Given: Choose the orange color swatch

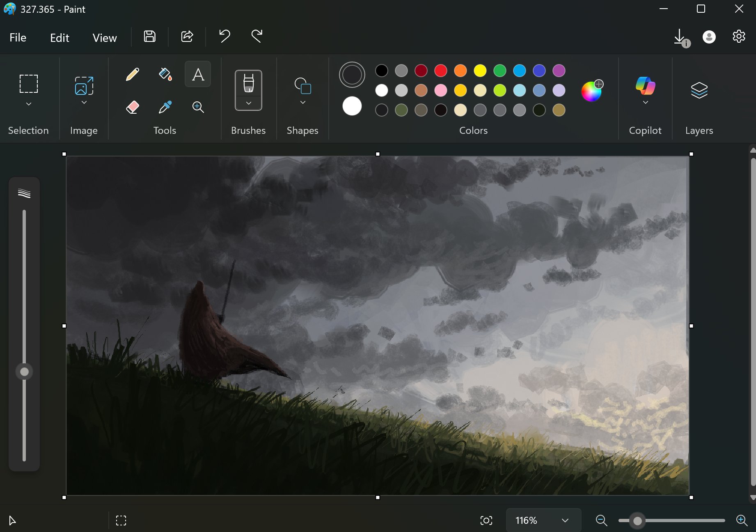Looking at the screenshot, I should [460, 71].
